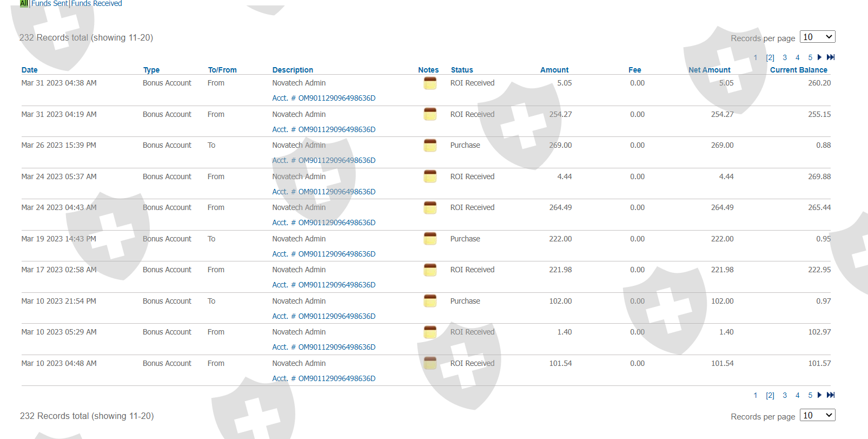
Task: Jump to last page using top arrow
Action: point(831,57)
